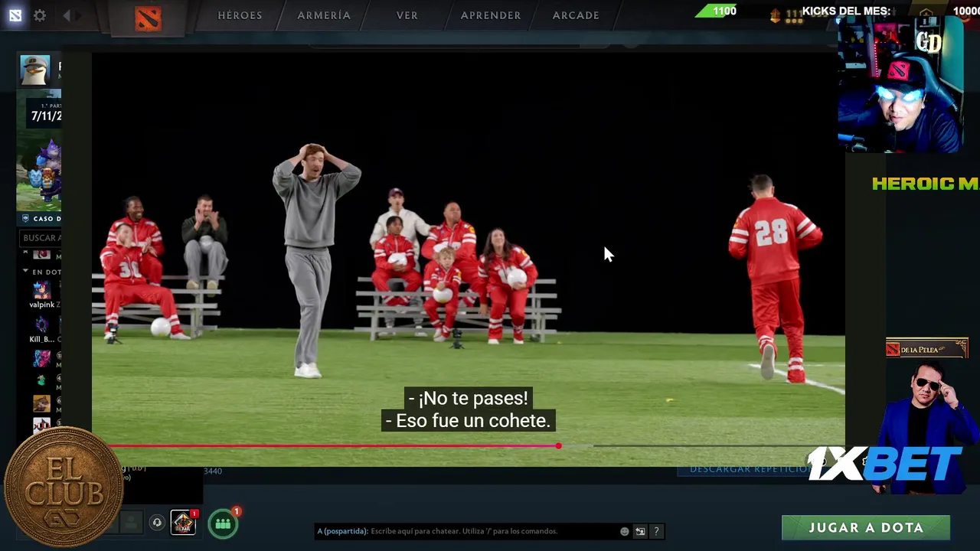This screenshot has width=980, height=551.
Task: Click the chat pop-out window icon
Action: tap(640, 531)
